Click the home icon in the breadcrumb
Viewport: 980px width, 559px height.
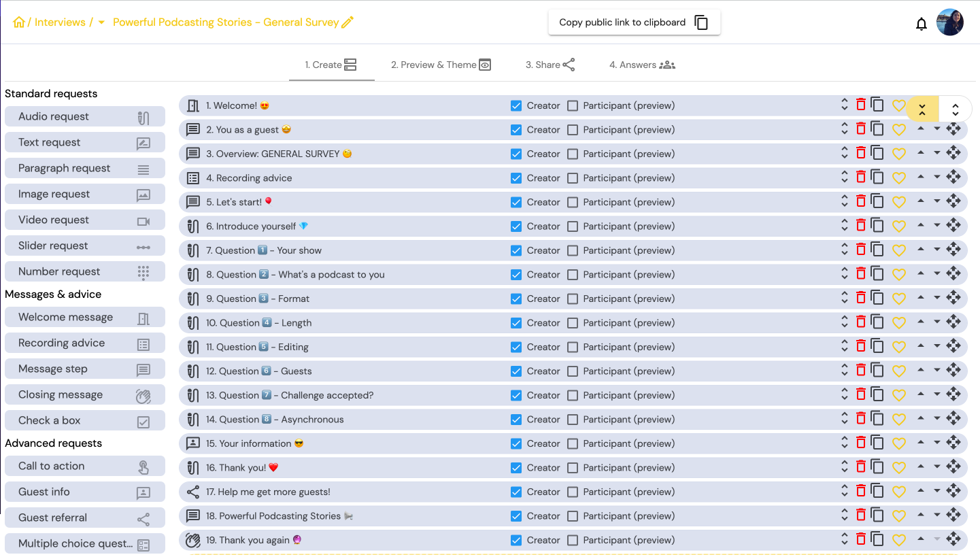coord(18,22)
